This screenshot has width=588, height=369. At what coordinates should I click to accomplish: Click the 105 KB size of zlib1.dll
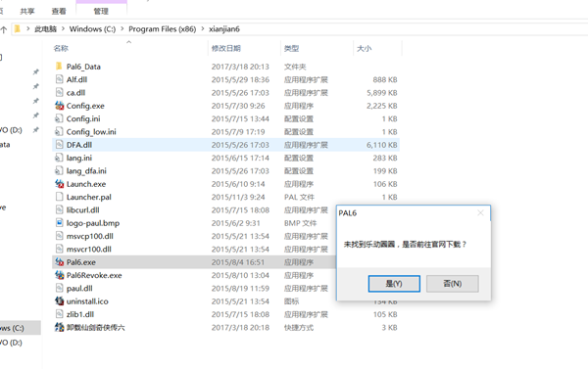coord(385,314)
